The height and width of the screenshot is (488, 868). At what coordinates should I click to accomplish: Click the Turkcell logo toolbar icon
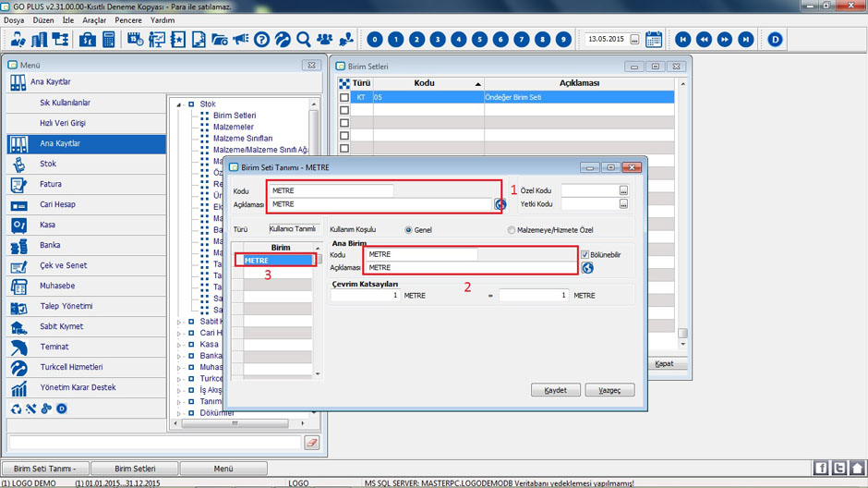point(283,40)
